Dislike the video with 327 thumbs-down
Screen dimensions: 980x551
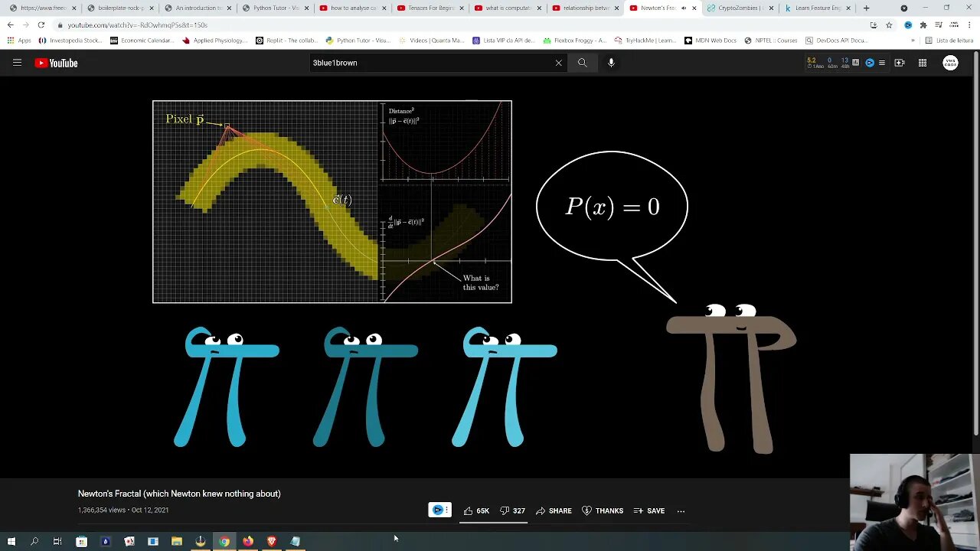point(512,510)
